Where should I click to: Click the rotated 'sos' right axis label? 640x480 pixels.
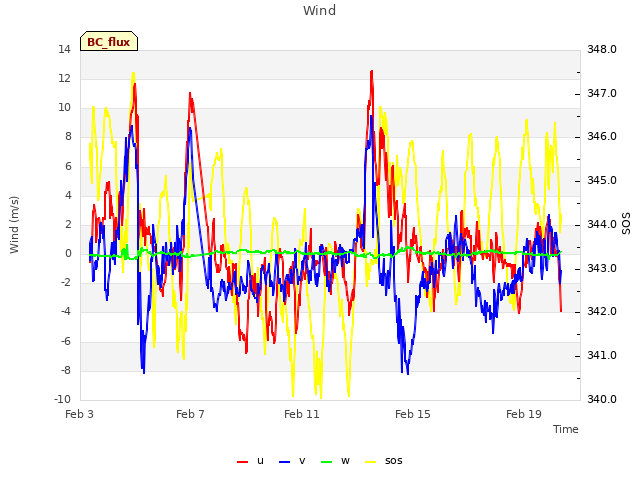626,224
